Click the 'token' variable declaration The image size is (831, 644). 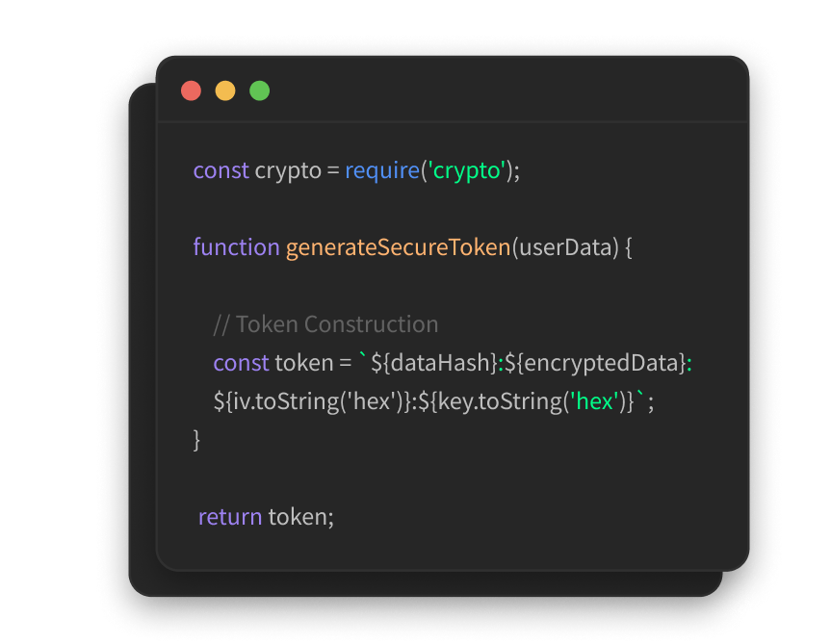[x=304, y=363]
